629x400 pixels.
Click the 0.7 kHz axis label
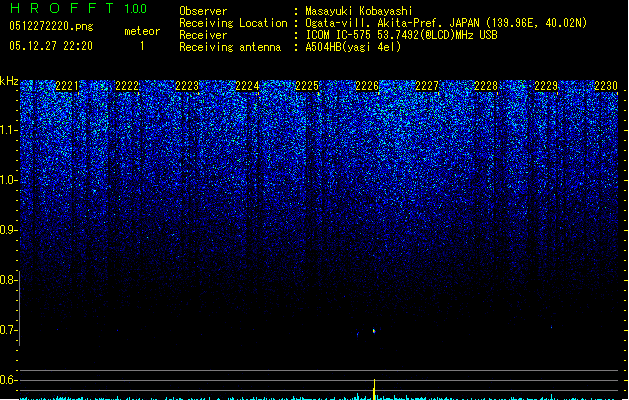click(x=8, y=330)
